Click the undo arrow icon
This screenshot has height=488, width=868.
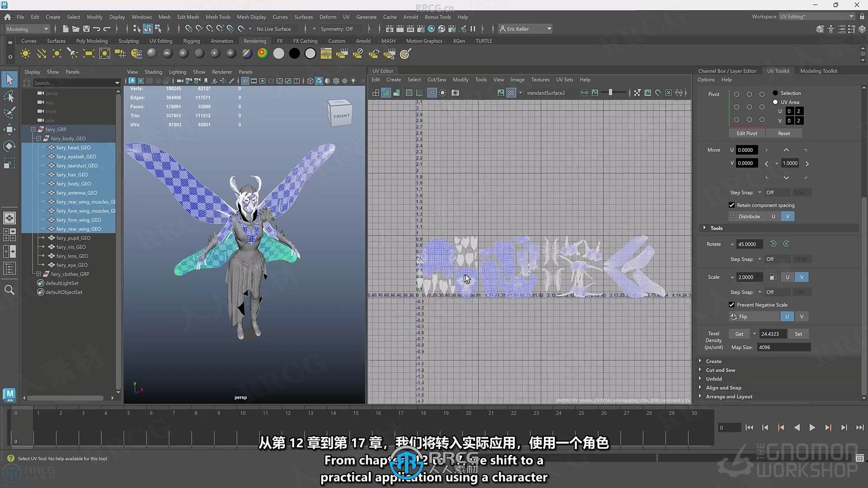[x=96, y=29]
